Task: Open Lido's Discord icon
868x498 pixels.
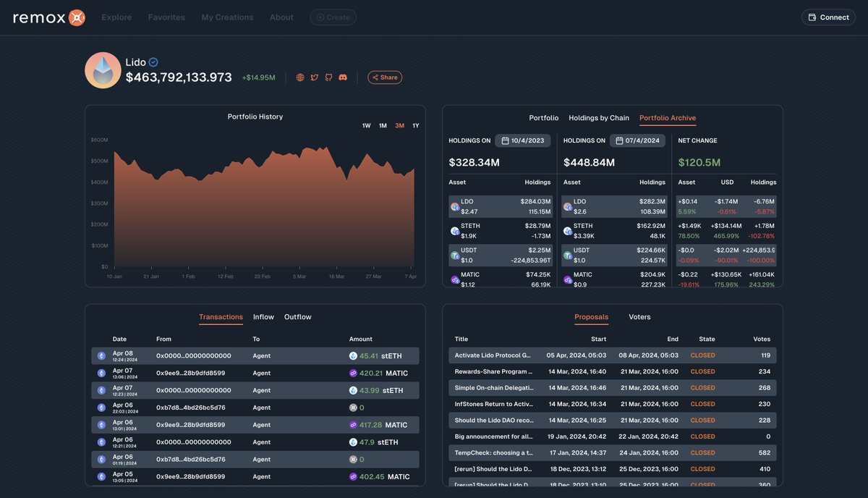Action: coord(343,77)
